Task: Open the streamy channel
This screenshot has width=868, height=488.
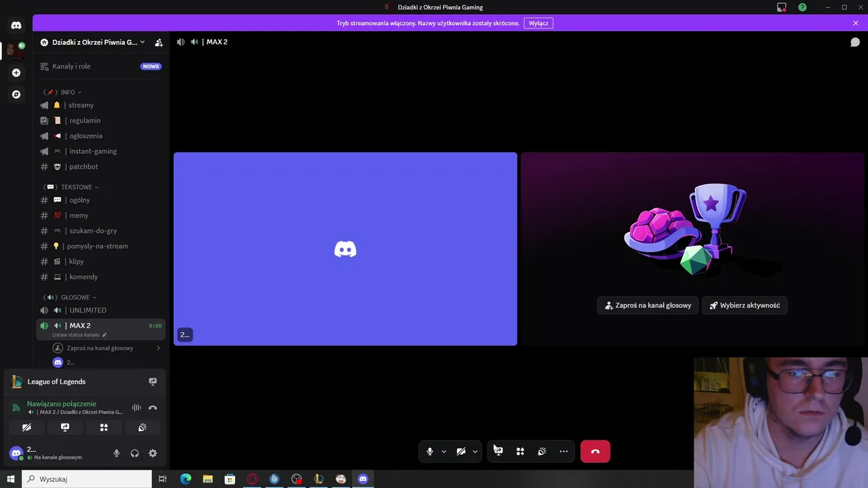Action: point(101,105)
